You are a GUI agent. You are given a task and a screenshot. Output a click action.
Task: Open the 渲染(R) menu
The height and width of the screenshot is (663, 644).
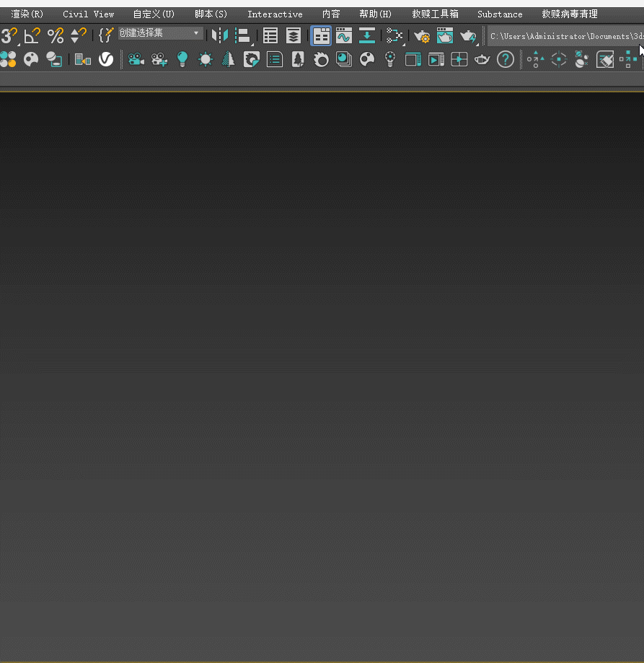(27, 14)
